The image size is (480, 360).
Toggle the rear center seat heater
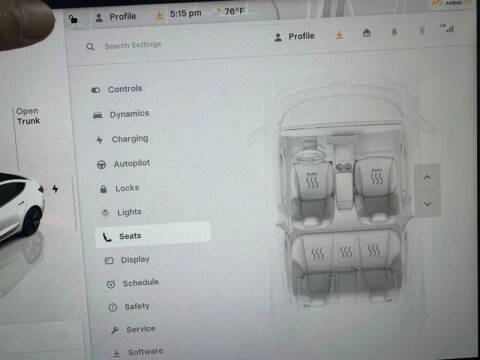pos(346,252)
